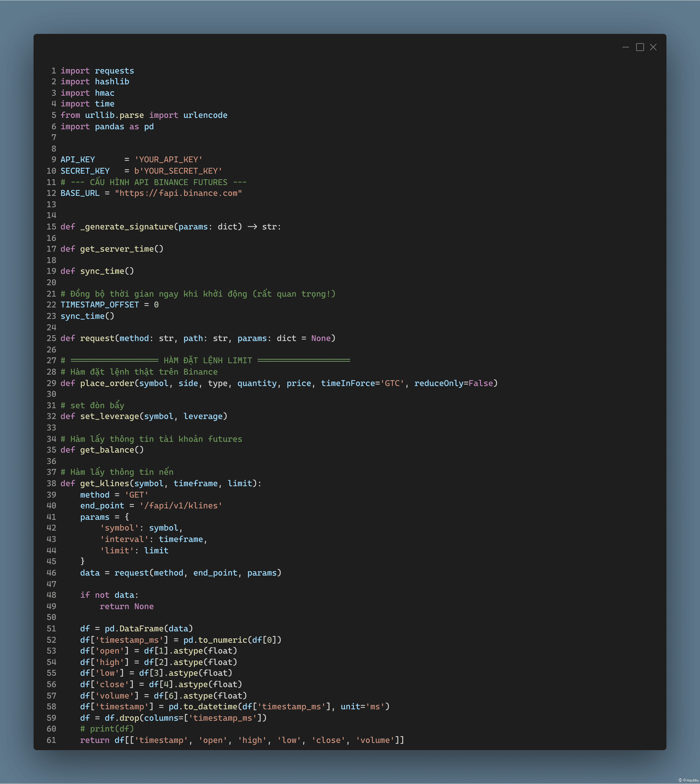Click the get_balance function name
Screen dimensions: 700x784
[107, 450]
